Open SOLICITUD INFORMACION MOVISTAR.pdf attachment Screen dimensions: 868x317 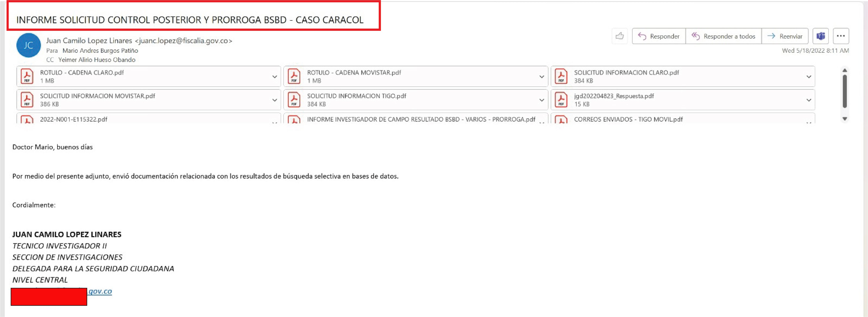pos(98,96)
